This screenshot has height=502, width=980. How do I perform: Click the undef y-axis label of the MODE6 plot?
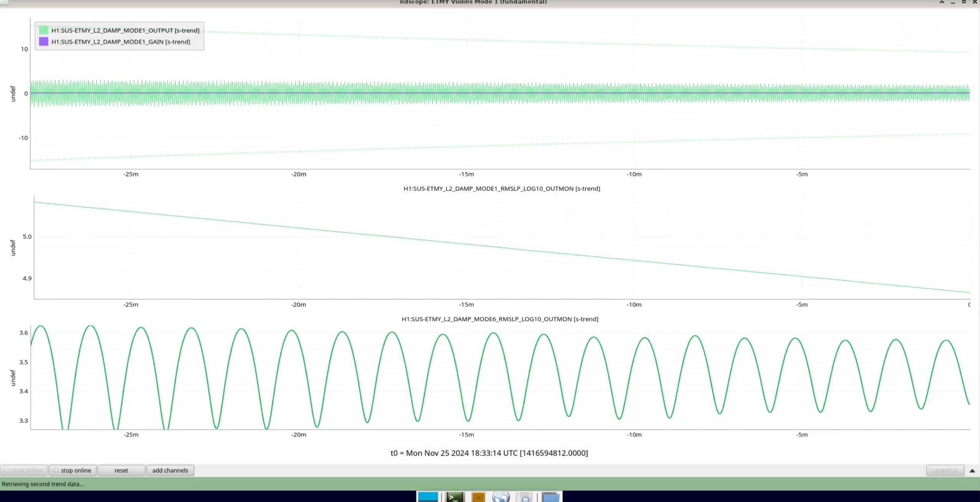pos(13,378)
